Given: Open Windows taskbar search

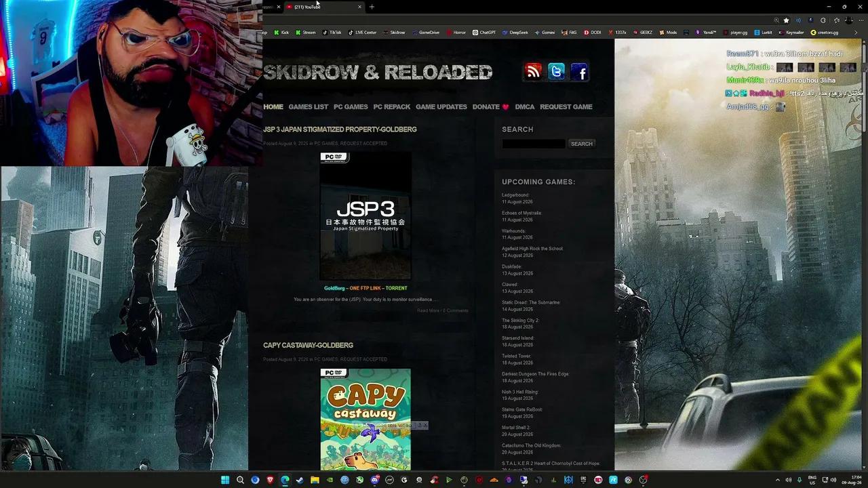Looking at the screenshot, I should (240, 480).
